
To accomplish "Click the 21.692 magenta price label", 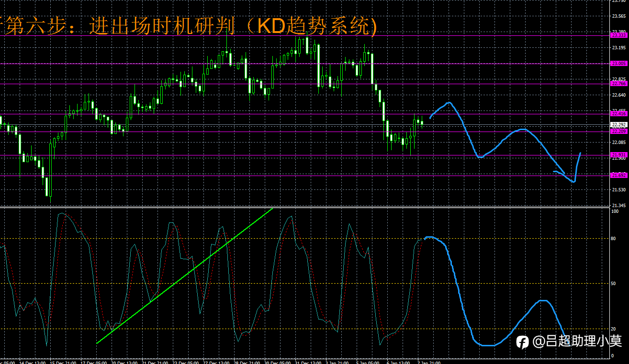I will (x=619, y=175).
